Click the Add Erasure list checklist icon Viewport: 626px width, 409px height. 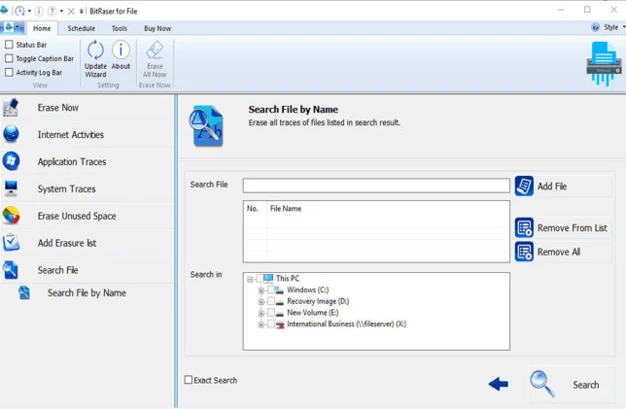(x=11, y=242)
